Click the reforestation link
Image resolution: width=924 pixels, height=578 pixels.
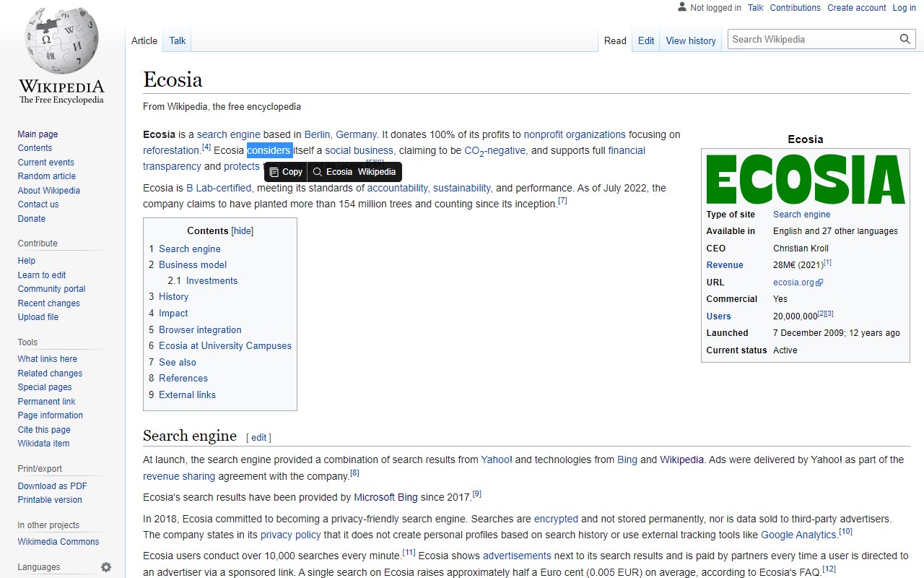coord(171,150)
